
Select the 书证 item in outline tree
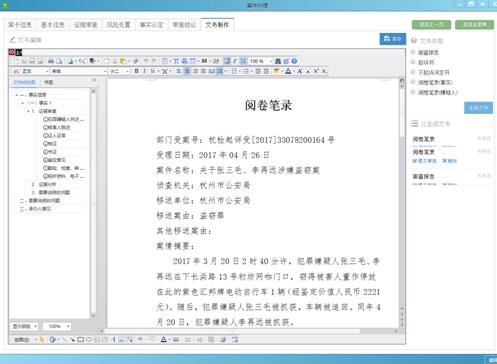(x=50, y=152)
